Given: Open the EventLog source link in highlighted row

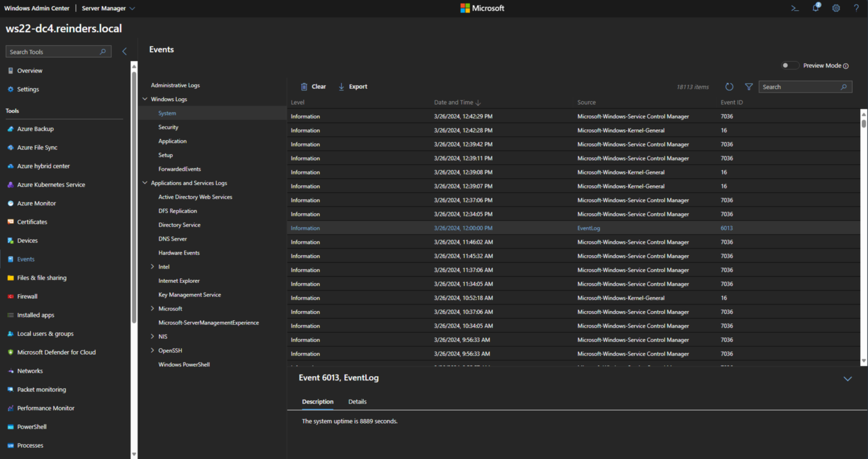Looking at the screenshot, I should click(x=588, y=228).
